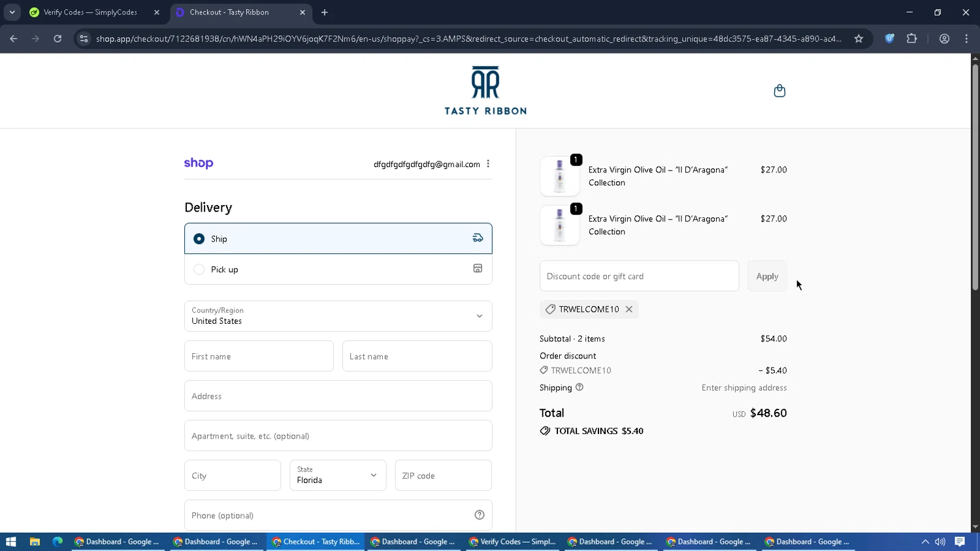
Task: Click the Shop Pay logo
Action: point(199,163)
